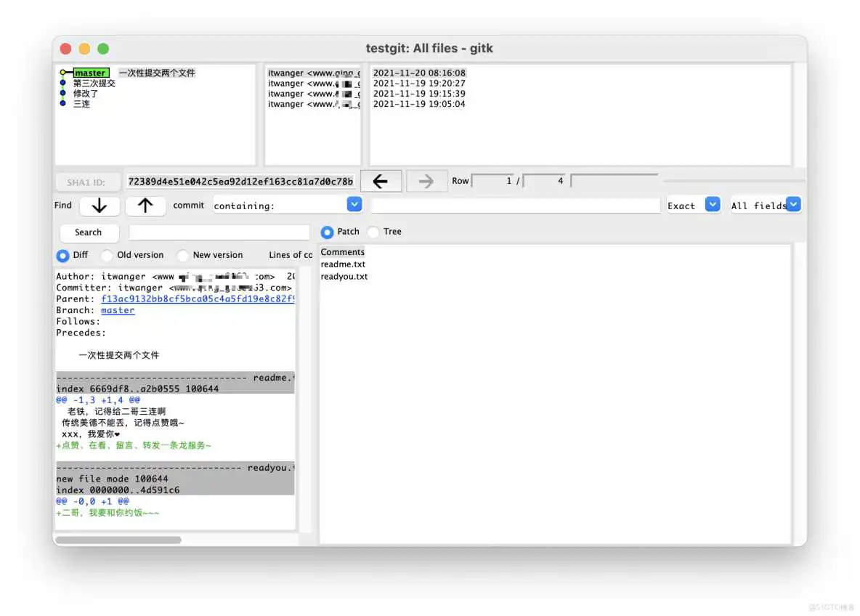
Task: Click the Search button
Action: coord(89,232)
